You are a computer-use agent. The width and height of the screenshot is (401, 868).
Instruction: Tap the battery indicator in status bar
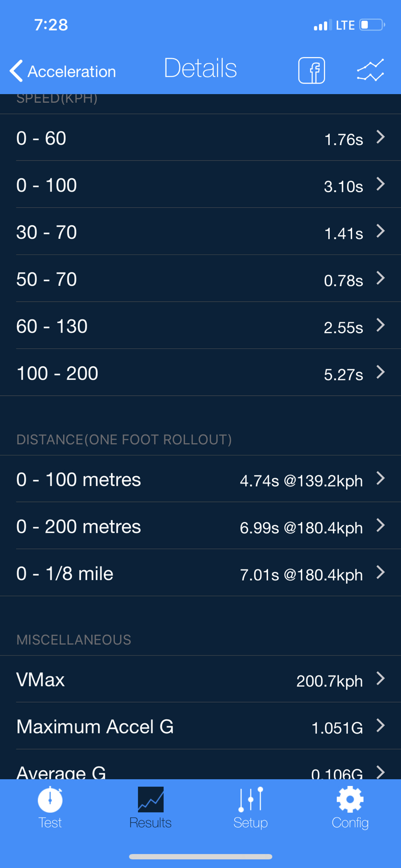[x=372, y=25]
